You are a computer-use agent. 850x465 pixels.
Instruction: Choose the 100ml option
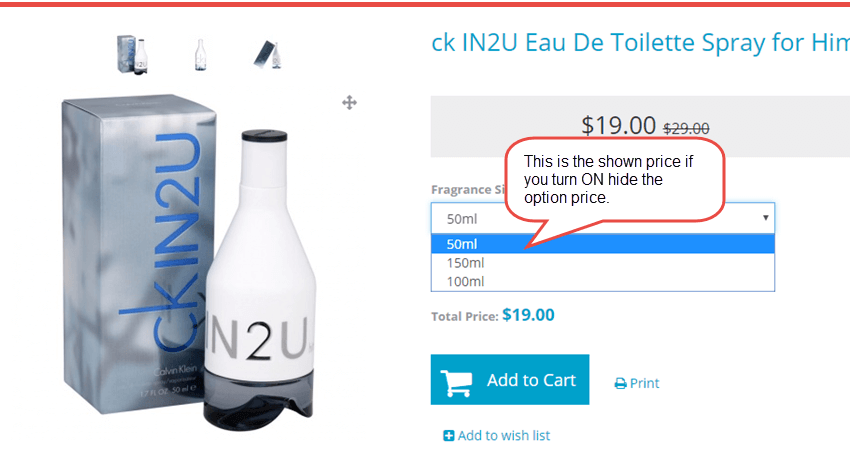coord(466,282)
